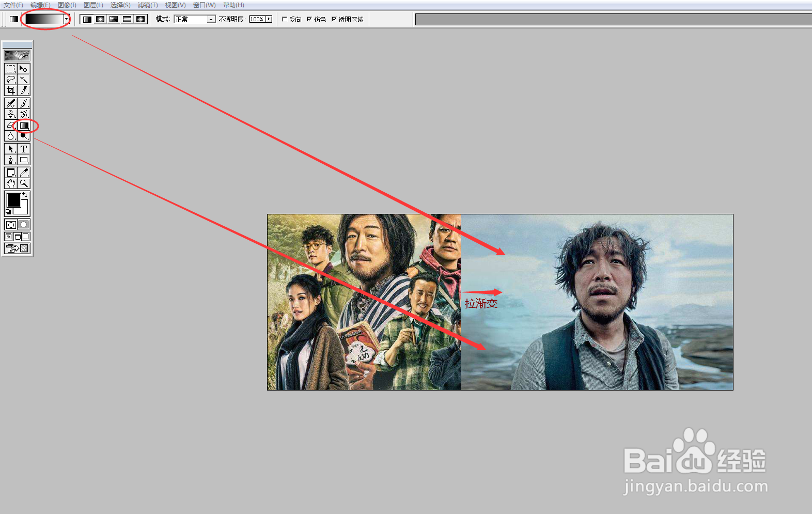Toggle the 仿色 (Dither) checkbox
Viewport: 812px width, 514px height.
click(x=309, y=19)
